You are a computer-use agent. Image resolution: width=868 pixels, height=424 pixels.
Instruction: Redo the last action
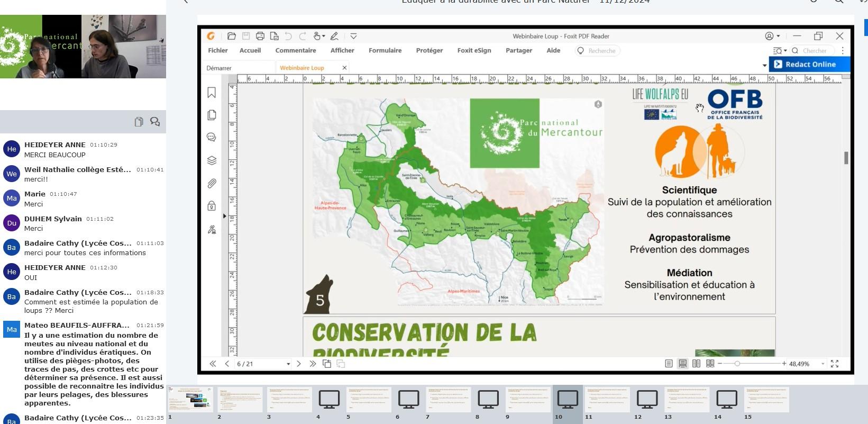(x=303, y=36)
